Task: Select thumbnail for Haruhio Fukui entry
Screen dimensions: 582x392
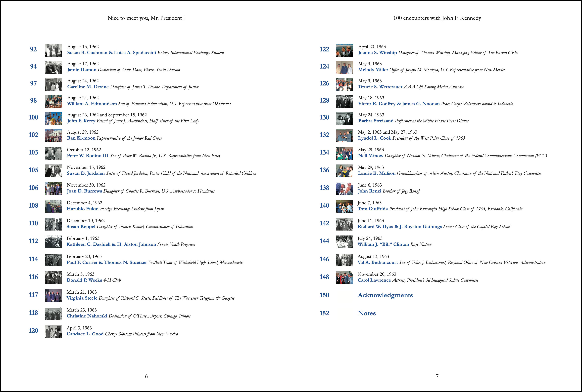Action: [x=53, y=206]
